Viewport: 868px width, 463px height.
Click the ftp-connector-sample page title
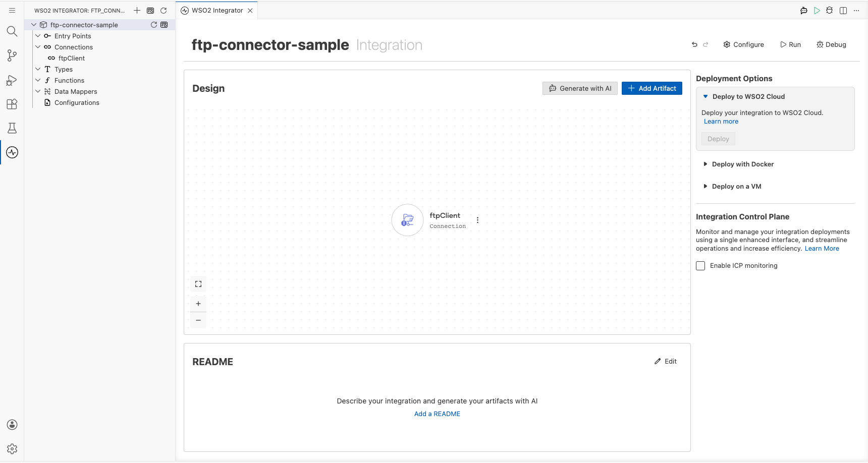(x=270, y=45)
